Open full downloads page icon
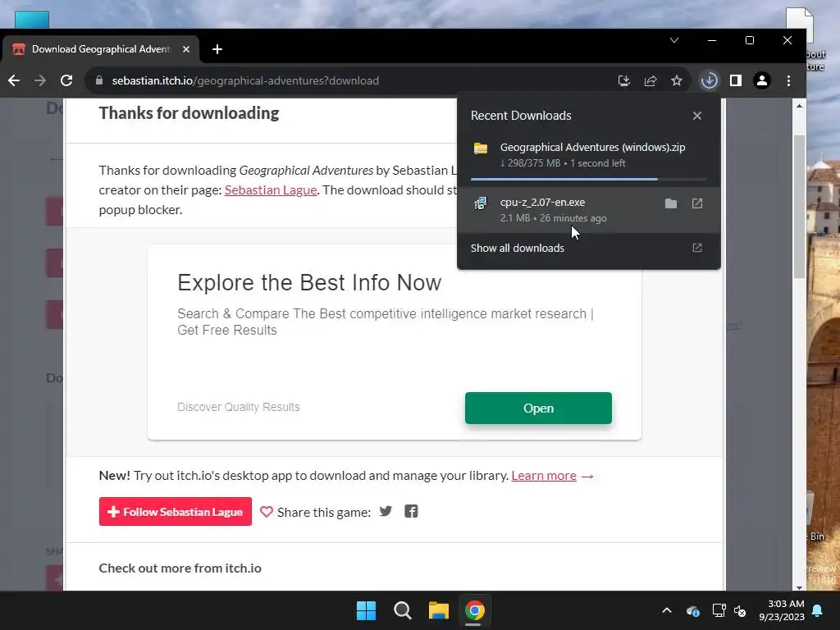840x630 pixels. [697, 248]
